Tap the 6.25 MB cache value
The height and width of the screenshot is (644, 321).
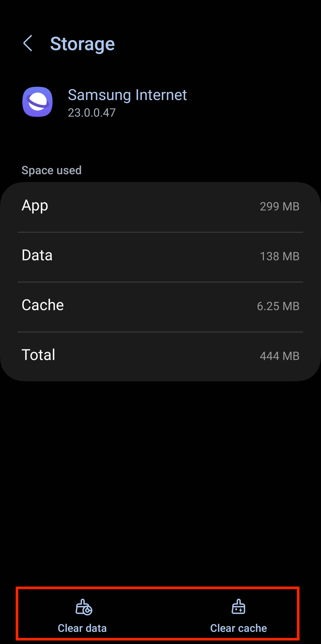coord(278,306)
